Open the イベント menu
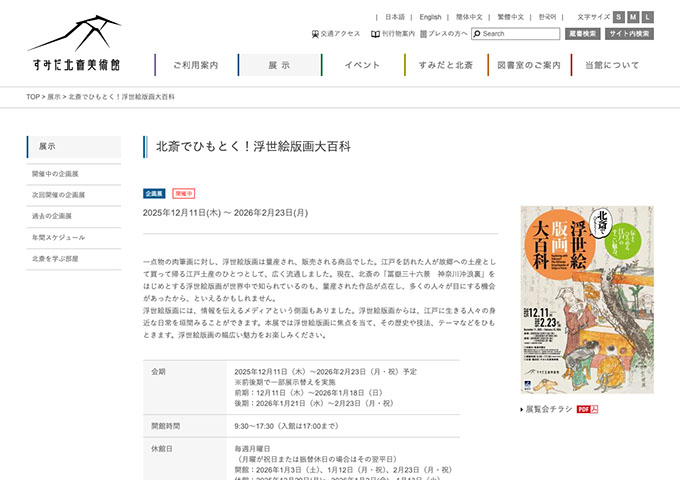 pos(362,65)
